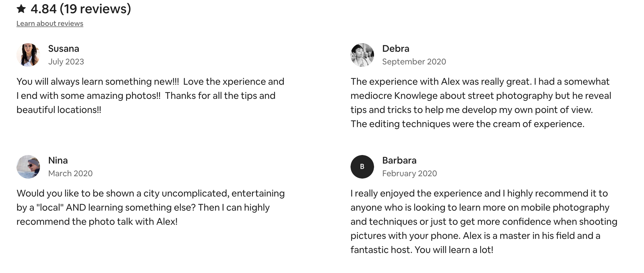Open the Learn about reviews link

(50, 24)
